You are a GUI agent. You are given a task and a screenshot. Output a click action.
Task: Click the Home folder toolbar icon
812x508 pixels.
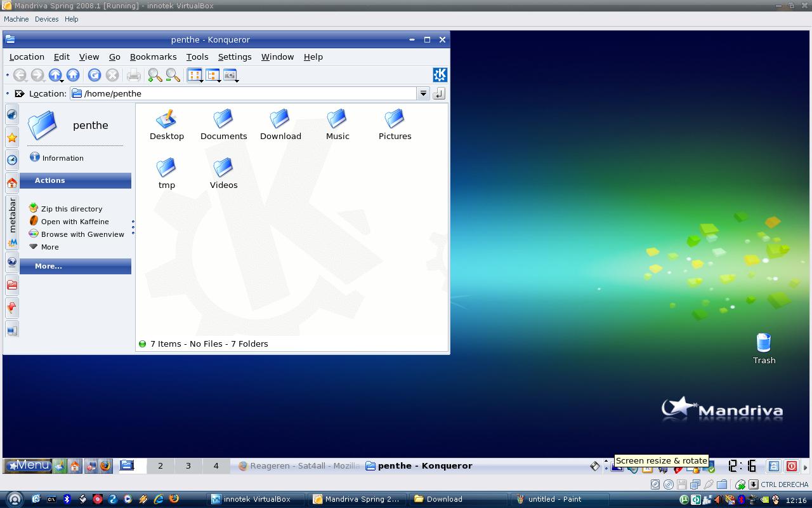click(73, 75)
